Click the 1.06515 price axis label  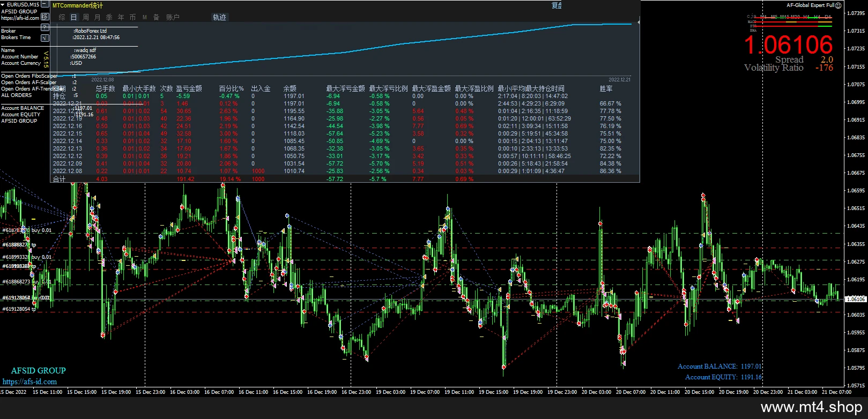coord(857,208)
